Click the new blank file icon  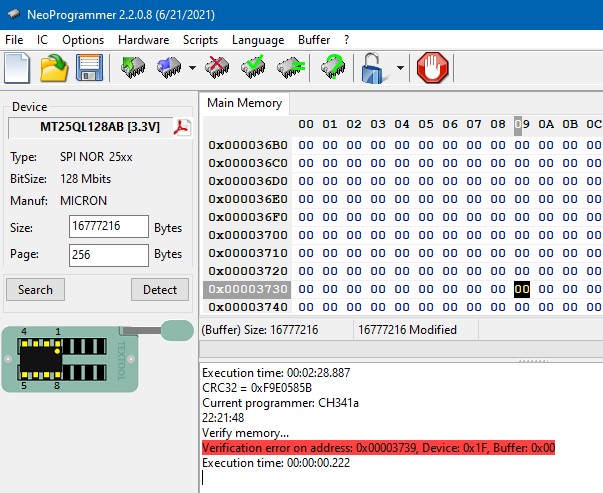point(18,68)
